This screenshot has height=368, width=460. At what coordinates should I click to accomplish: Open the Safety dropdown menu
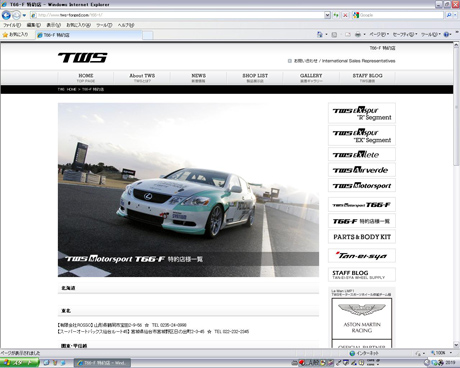pyautogui.click(x=405, y=34)
